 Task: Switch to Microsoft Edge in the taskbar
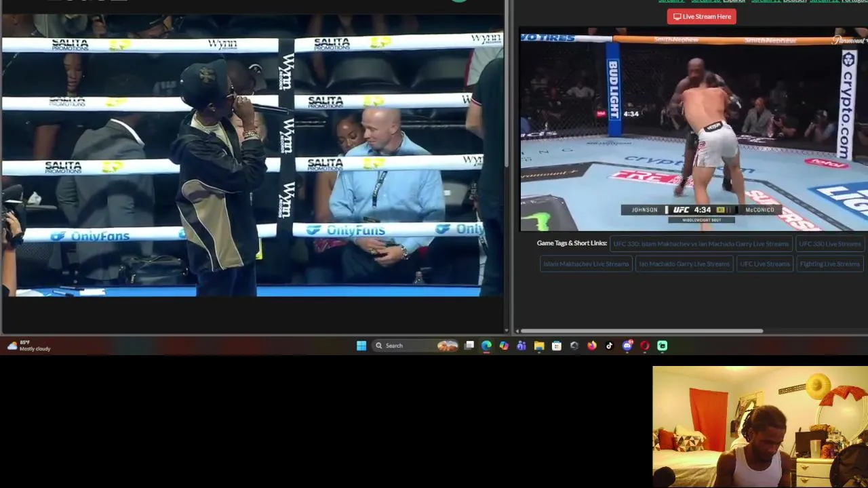pyautogui.click(x=486, y=346)
